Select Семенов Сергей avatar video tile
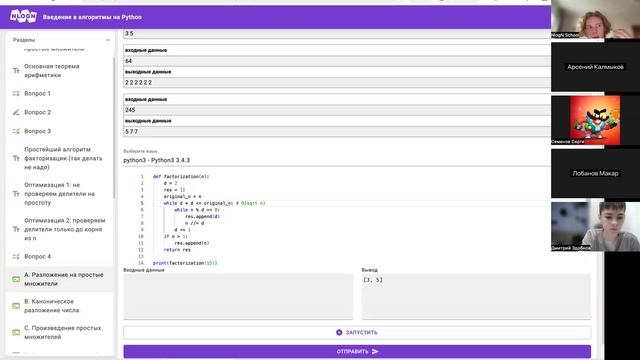This screenshot has height=360, width=640. (596, 120)
